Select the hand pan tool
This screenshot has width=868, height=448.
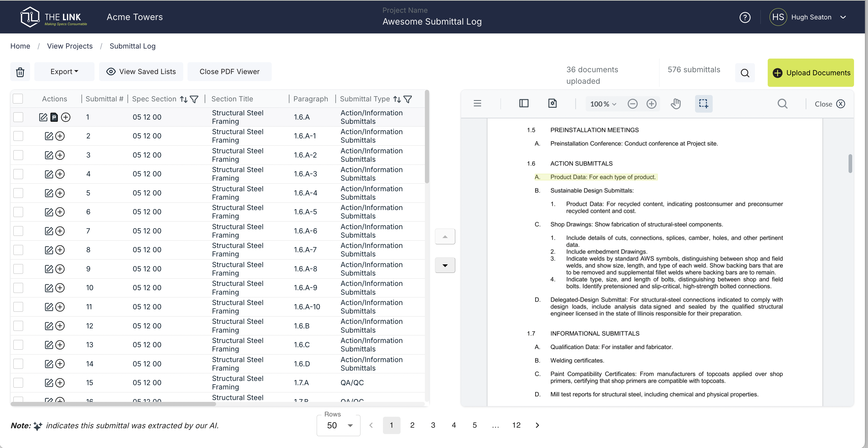coord(676,104)
